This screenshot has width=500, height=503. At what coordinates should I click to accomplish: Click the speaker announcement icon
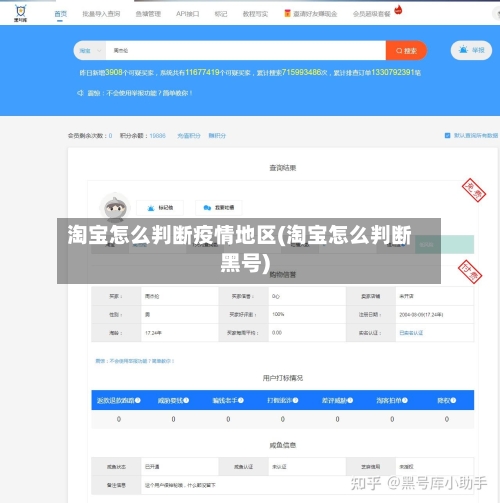point(80,93)
